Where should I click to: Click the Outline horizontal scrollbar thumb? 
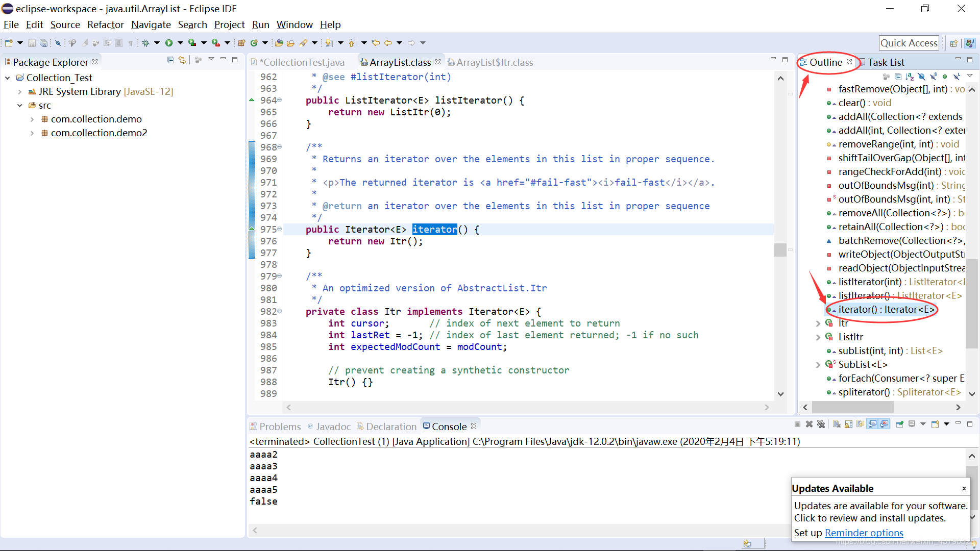click(852, 407)
